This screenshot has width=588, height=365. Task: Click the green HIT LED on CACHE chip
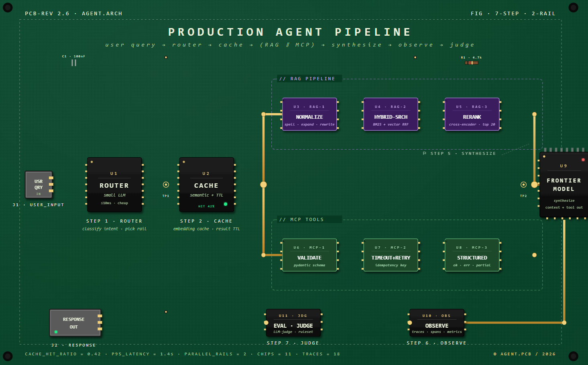pyautogui.click(x=226, y=204)
